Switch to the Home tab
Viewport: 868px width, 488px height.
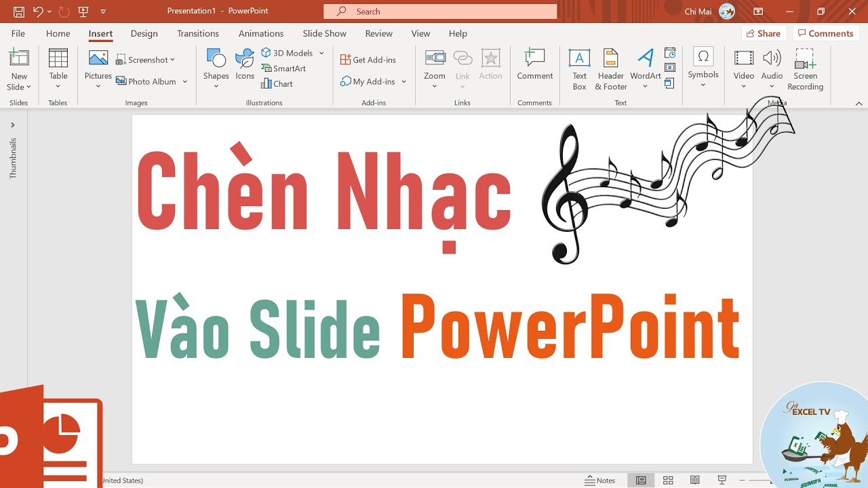(x=58, y=33)
